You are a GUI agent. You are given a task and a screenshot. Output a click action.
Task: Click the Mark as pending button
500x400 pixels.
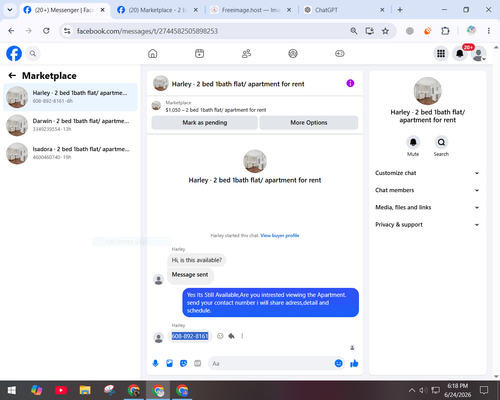(204, 123)
